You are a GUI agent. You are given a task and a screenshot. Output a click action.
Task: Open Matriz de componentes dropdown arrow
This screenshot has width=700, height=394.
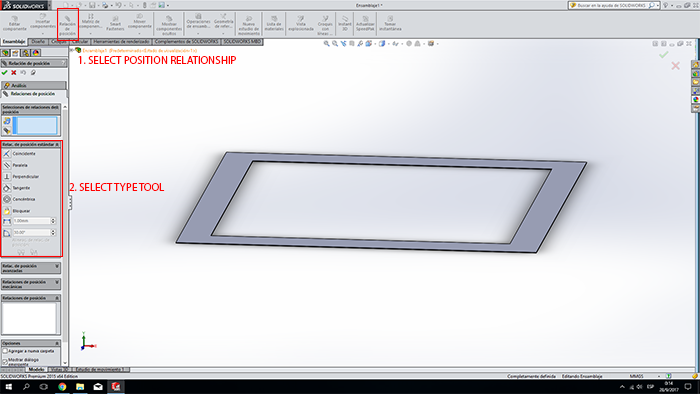[x=91, y=34]
